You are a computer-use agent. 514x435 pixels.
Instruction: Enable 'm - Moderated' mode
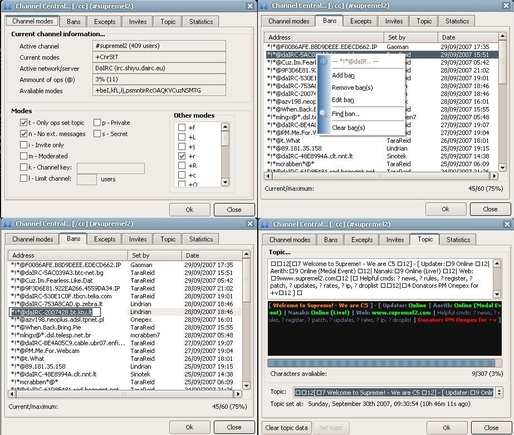click(x=24, y=156)
